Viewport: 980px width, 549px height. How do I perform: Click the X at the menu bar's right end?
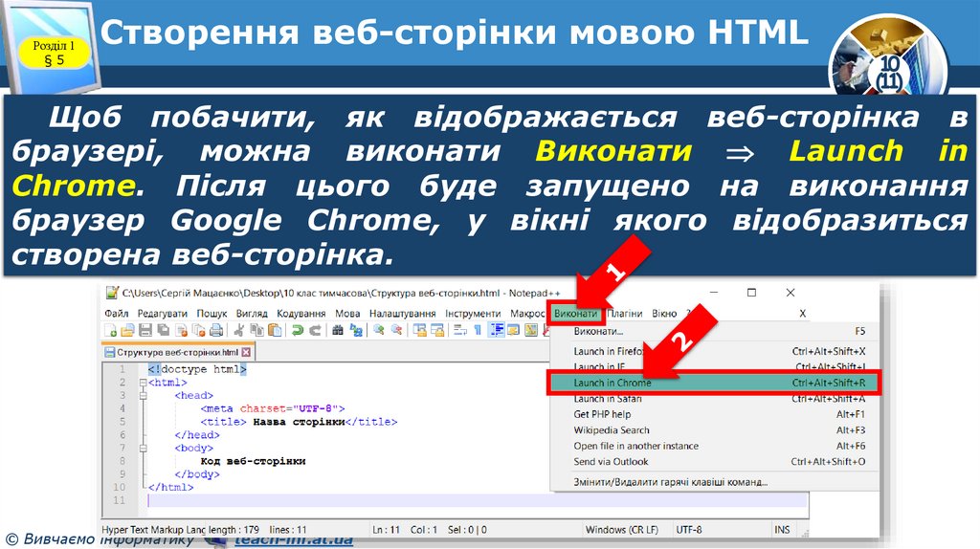pyautogui.click(x=803, y=314)
